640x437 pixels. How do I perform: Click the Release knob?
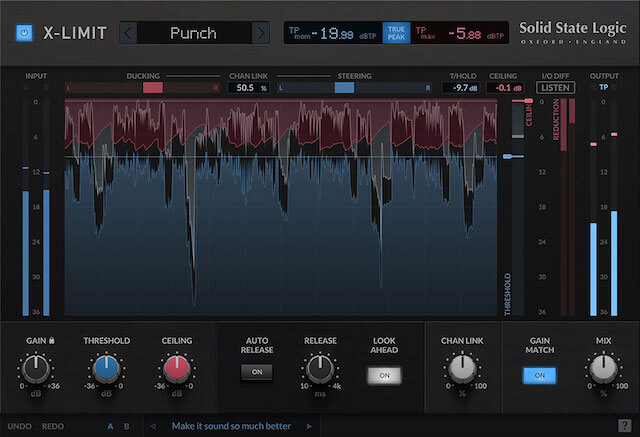[320, 368]
